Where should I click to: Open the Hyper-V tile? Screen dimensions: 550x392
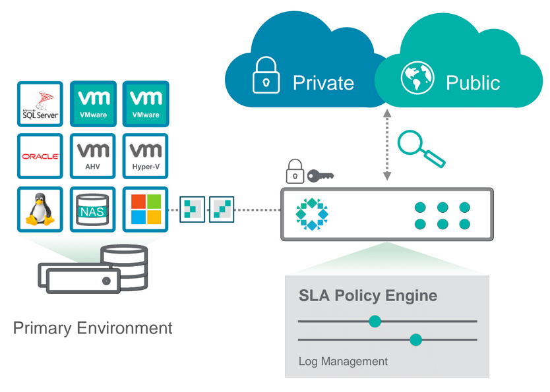[146, 156]
